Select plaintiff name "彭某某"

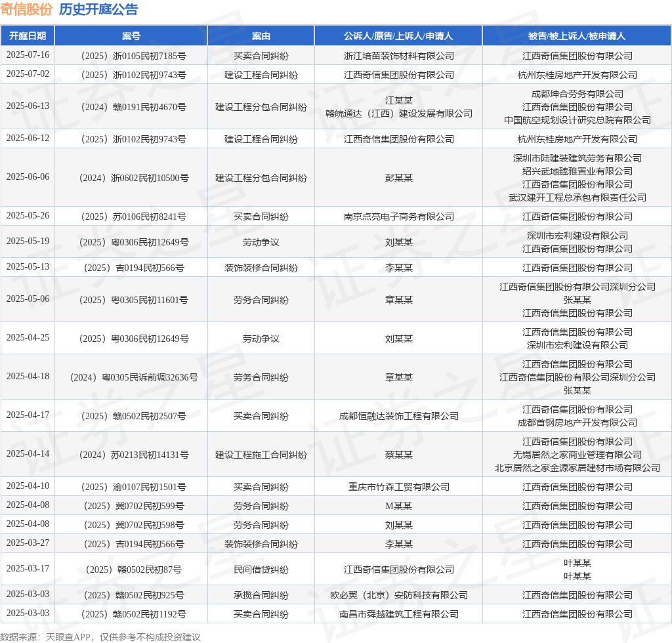[398, 178]
